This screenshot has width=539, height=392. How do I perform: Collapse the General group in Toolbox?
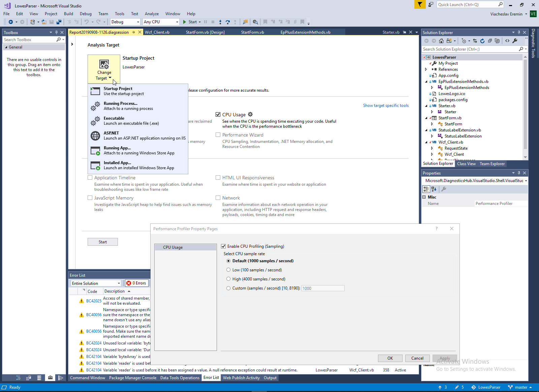coord(6,47)
